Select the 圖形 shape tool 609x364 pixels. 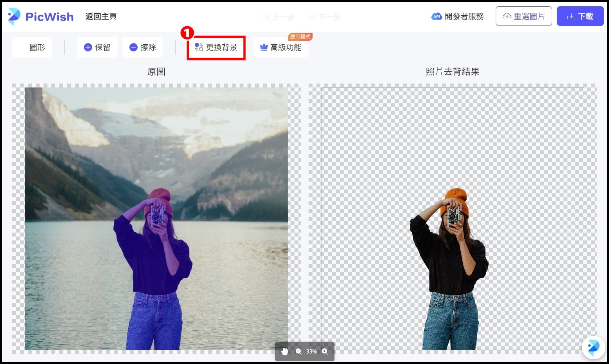click(x=32, y=47)
